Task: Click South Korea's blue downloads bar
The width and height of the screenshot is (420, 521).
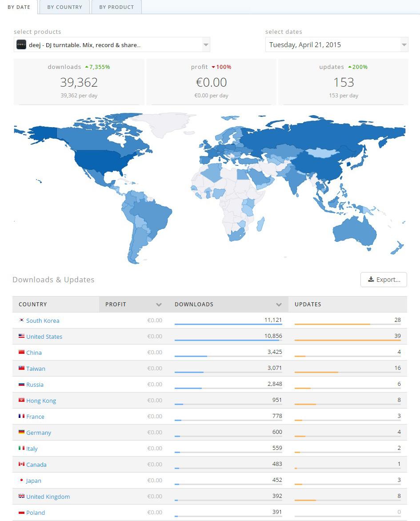Action: coord(228,324)
